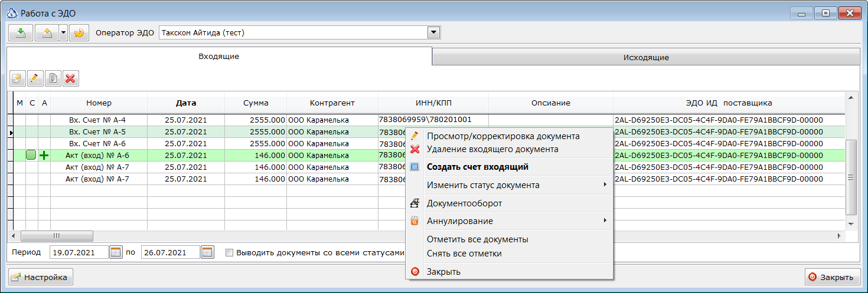Click the period start date field 19.07.2021
The height and width of the screenshot is (293, 868).
pyautogui.click(x=79, y=252)
